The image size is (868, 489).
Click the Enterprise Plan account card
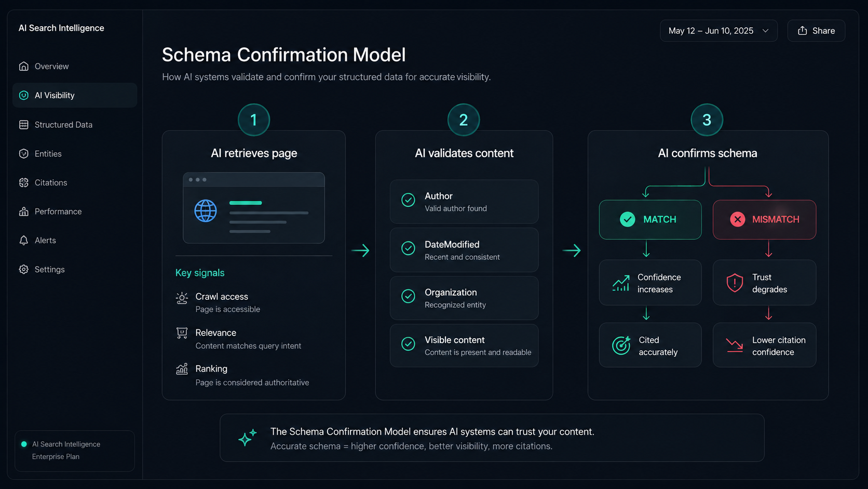tap(75, 451)
